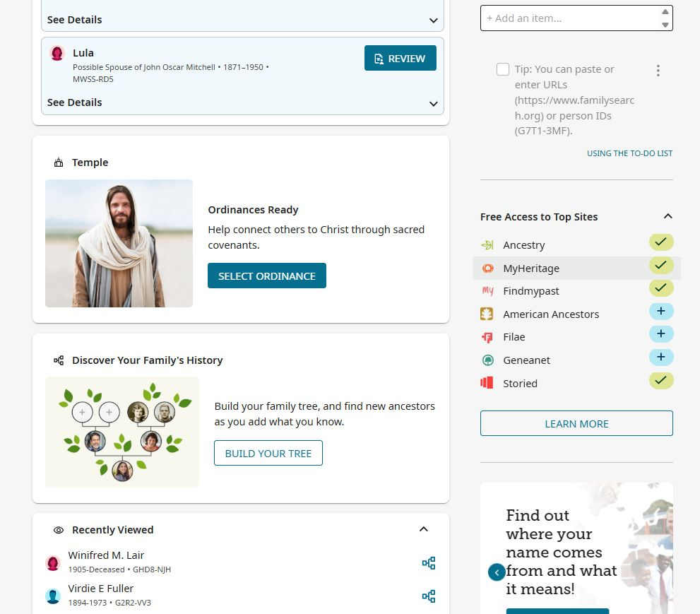Screen dimensions: 700x614
Task: Click the Ancestry logo icon
Action: 487,244
